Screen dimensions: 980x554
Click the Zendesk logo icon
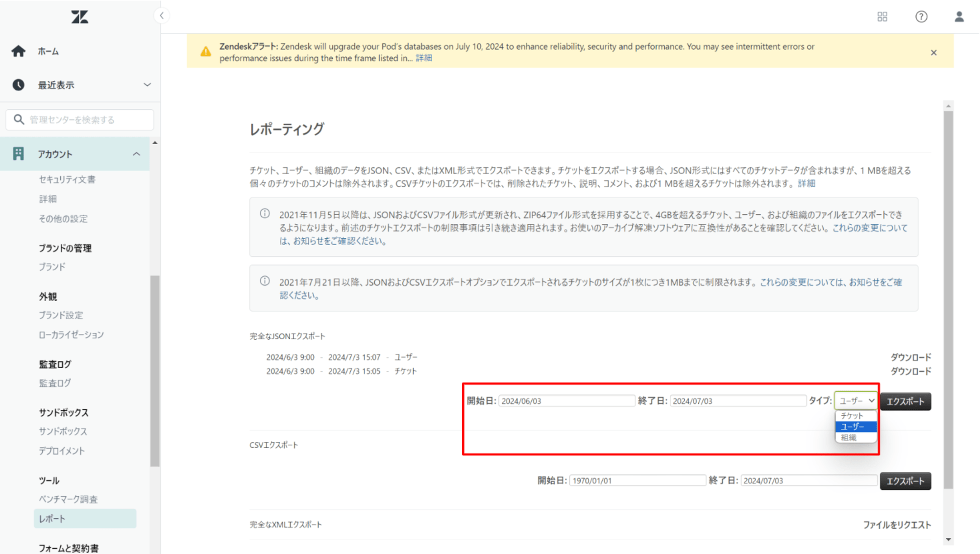(80, 17)
